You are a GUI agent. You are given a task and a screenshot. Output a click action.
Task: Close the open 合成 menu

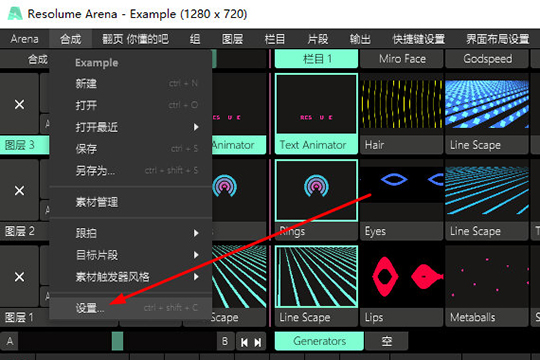pyautogui.click(x=71, y=39)
